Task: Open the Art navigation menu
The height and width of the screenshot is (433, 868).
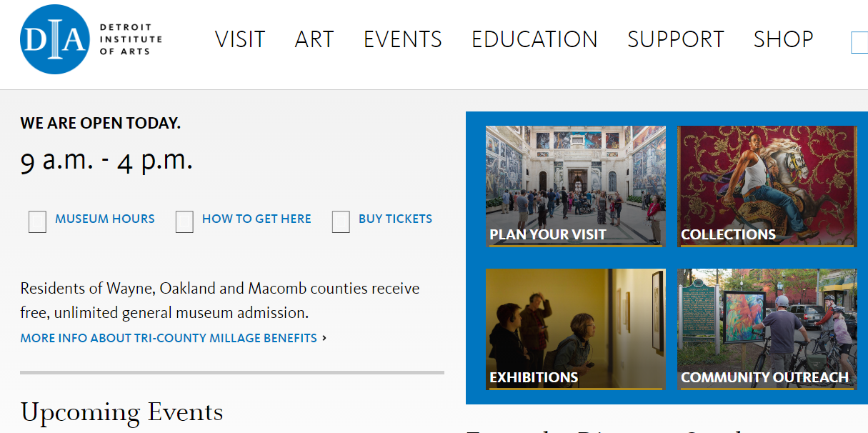Action: [314, 39]
